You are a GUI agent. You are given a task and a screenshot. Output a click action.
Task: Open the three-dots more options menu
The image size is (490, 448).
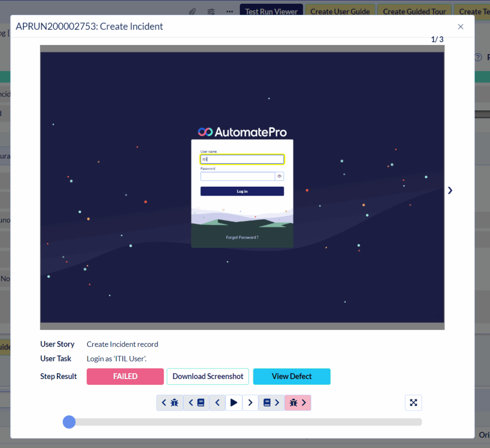(x=230, y=11)
